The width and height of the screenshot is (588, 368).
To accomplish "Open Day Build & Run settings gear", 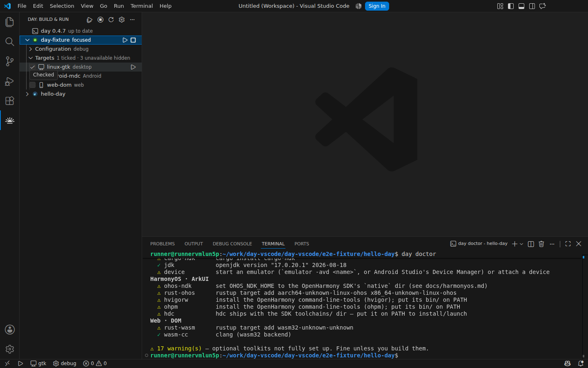I will pyautogui.click(x=122, y=20).
